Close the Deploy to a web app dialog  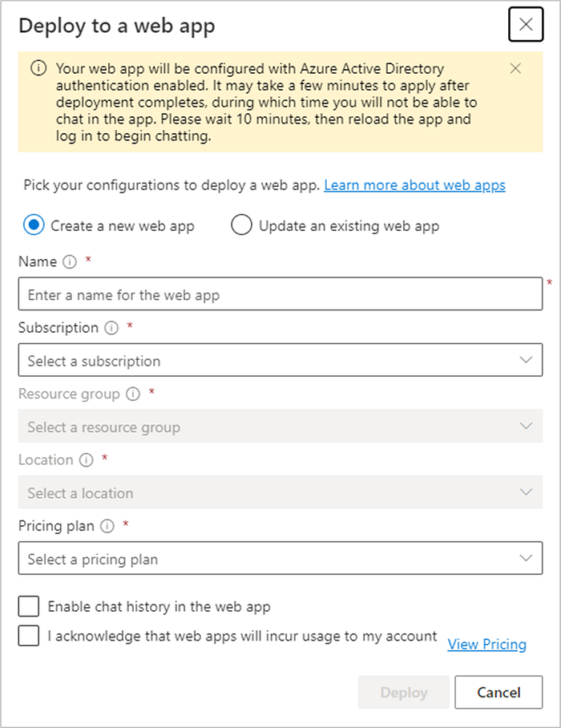tap(526, 24)
